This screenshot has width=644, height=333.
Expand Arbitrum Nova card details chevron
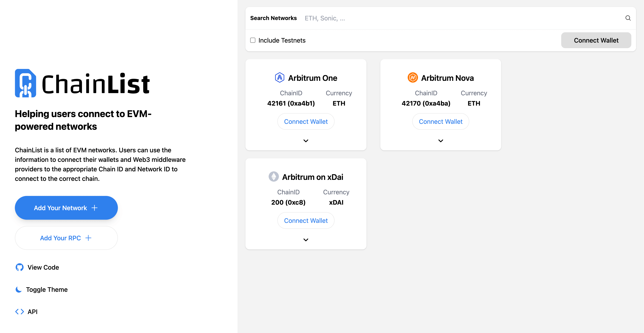pos(441,141)
